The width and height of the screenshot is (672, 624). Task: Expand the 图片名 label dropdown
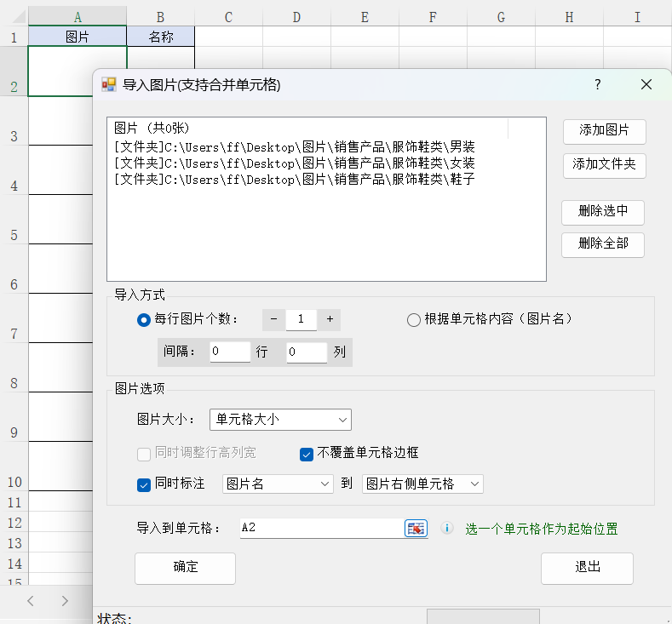278,484
